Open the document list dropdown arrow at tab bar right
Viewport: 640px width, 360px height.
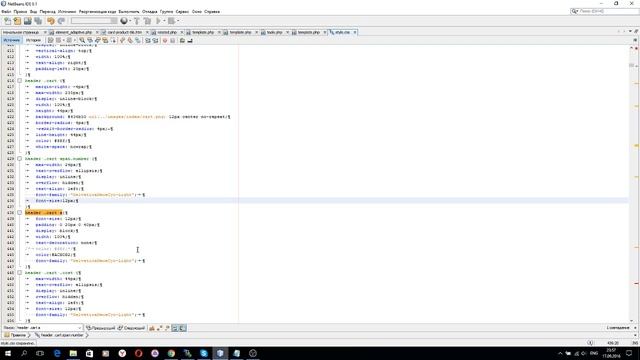(x=631, y=31)
